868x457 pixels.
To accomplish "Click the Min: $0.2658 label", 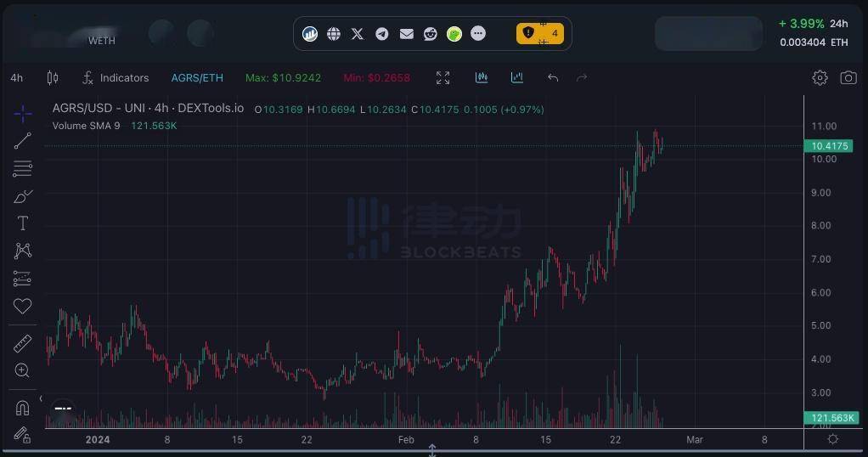I will pos(376,78).
